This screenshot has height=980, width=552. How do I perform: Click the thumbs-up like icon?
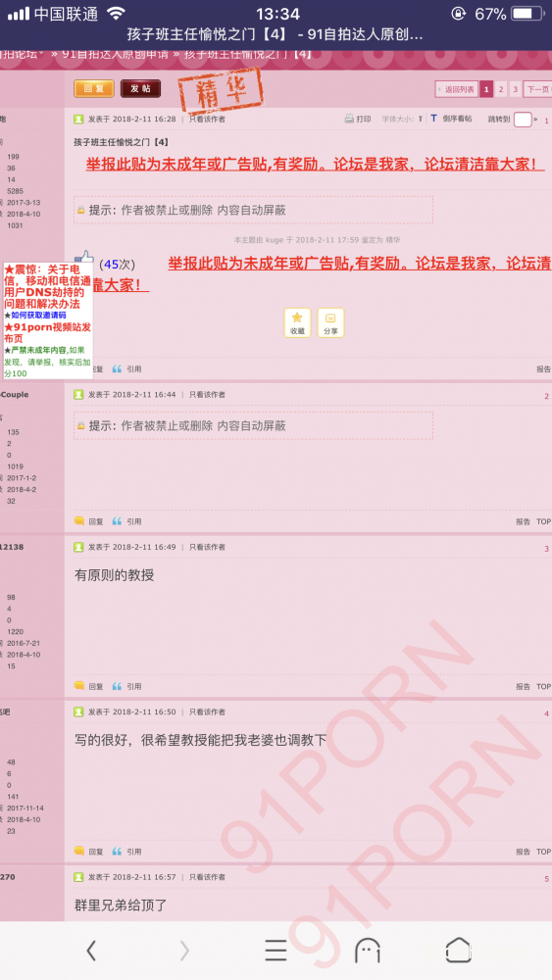84,257
